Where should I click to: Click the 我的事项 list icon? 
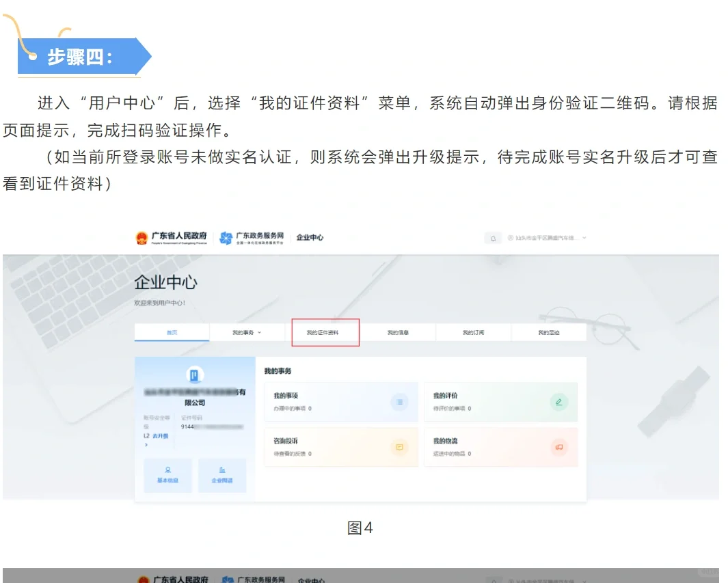click(x=400, y=402)
